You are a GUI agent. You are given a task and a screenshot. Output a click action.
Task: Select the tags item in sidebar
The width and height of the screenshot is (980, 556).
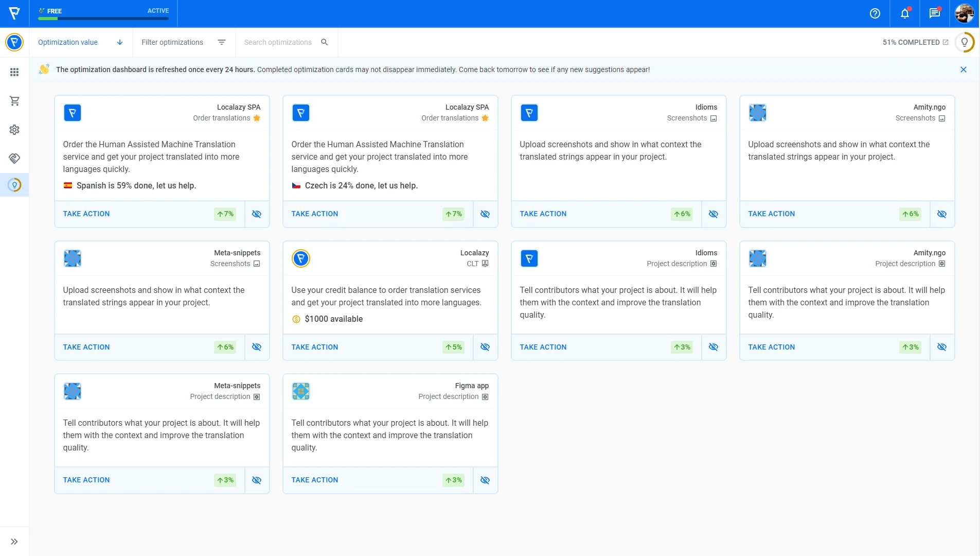point(14,159)
